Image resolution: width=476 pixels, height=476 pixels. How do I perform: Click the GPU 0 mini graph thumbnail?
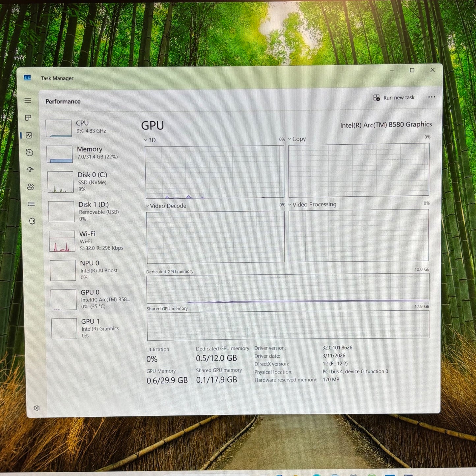click(x=64, y=299)
